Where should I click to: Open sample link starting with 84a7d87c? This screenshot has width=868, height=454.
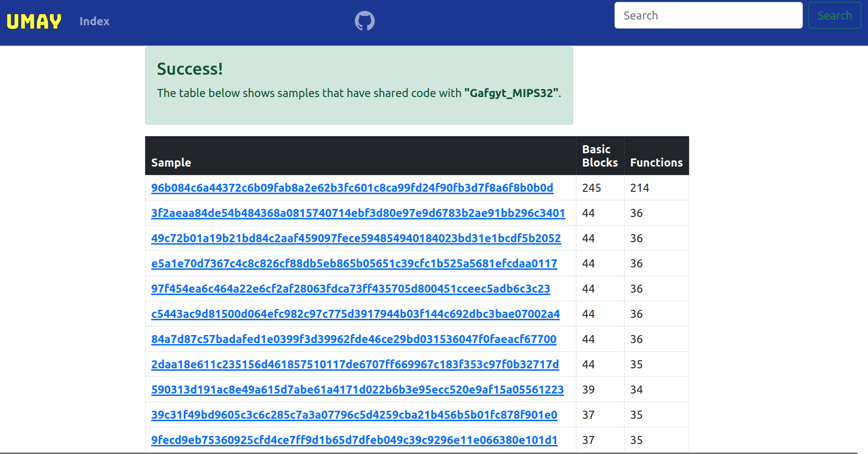coord(353,339)
